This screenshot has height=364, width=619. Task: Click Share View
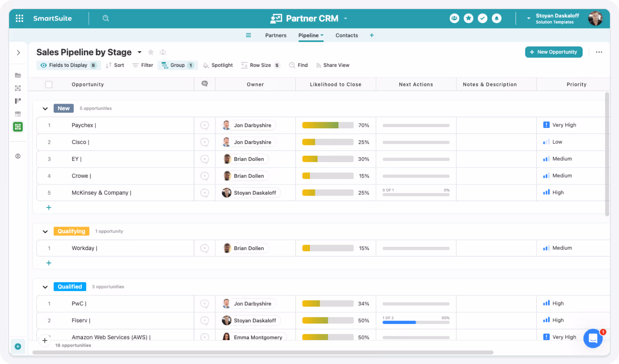point(333,65)
